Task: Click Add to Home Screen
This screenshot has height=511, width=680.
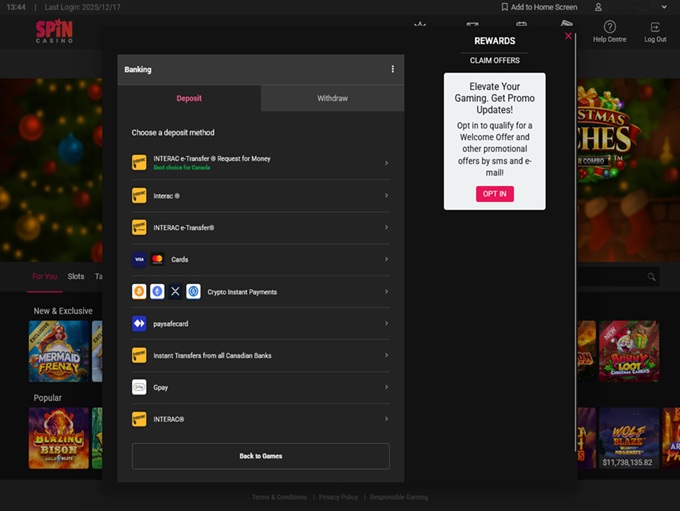Action: click(x=539, y=7)
